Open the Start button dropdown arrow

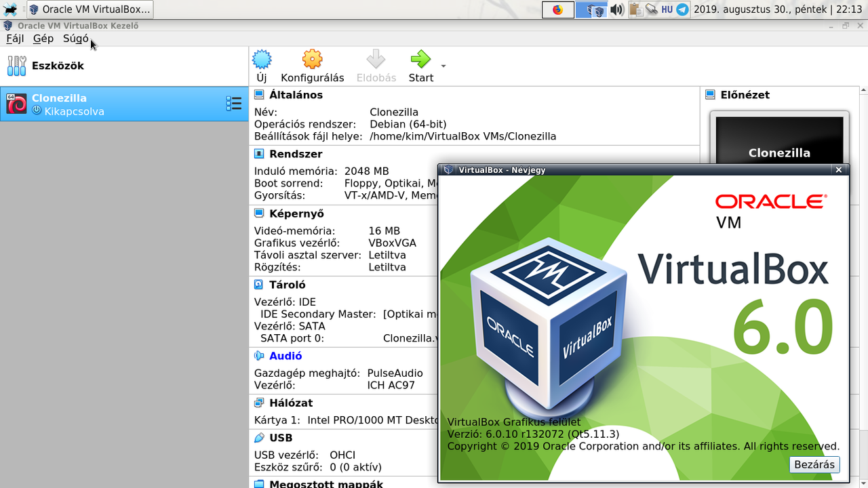tap(443, 66)
